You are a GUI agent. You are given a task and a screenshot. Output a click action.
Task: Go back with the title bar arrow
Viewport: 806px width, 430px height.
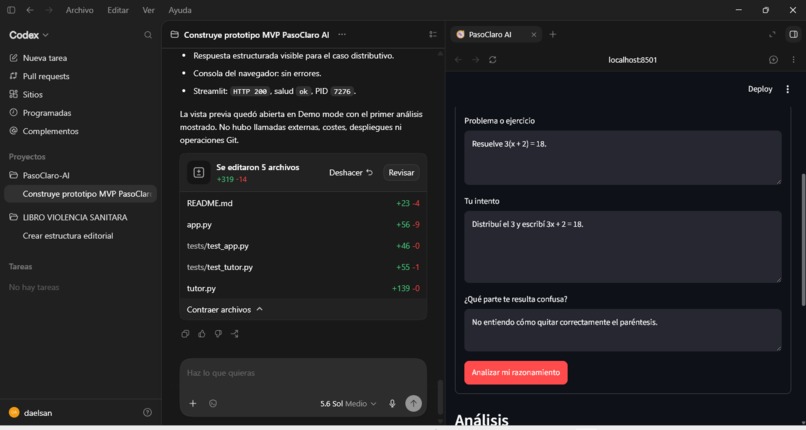pos(30,10)
